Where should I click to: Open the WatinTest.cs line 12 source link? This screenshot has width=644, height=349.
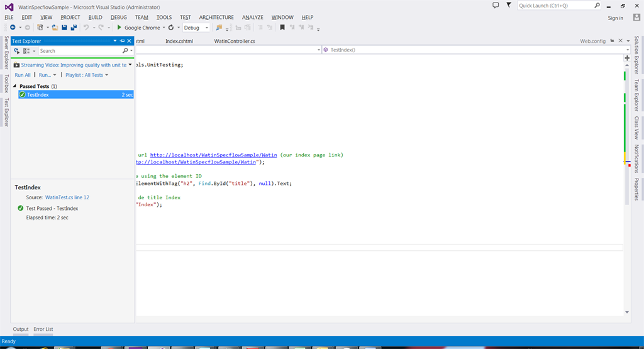pos(67,197)
